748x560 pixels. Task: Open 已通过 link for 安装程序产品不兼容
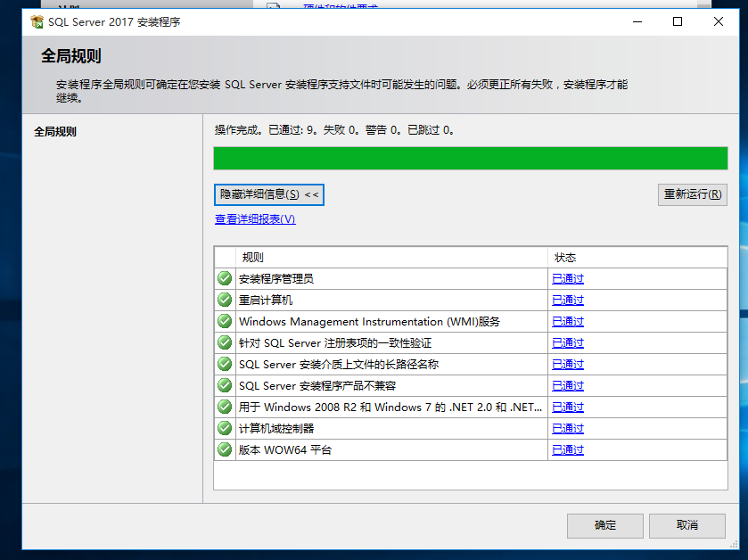click(x=568, y=385)
